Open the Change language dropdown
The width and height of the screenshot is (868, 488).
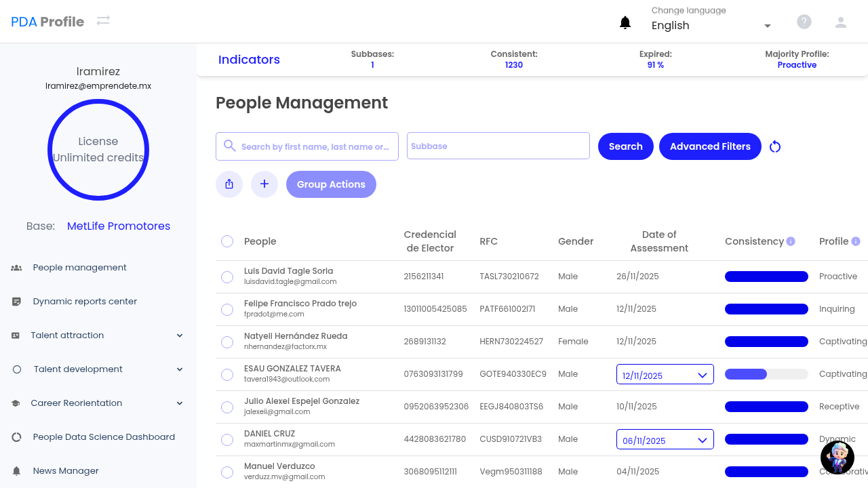pyautogui.click(x=711, y=26)
